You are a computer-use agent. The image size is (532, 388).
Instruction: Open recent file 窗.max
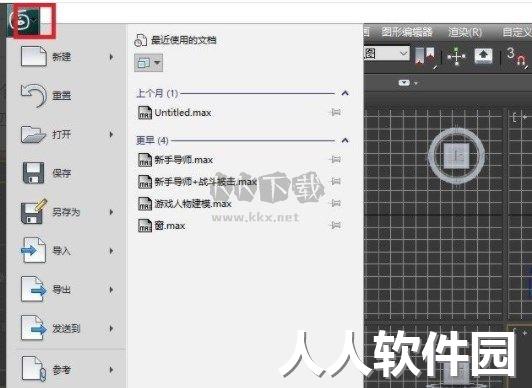pos(162,226)
